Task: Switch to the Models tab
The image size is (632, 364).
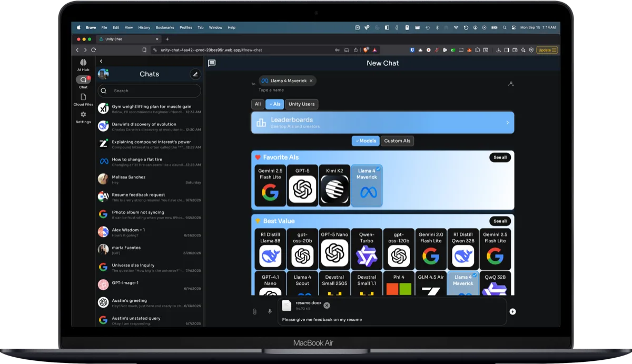Action: 366,141
